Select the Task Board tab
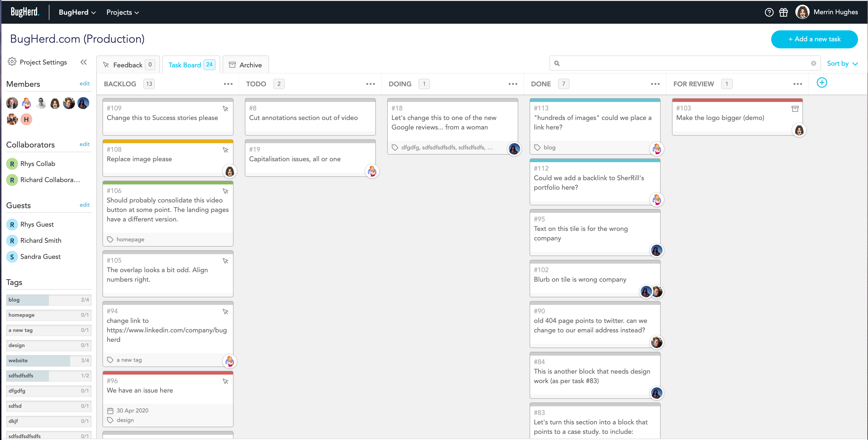The image size is (868, 440). click(x=191, y=65)
